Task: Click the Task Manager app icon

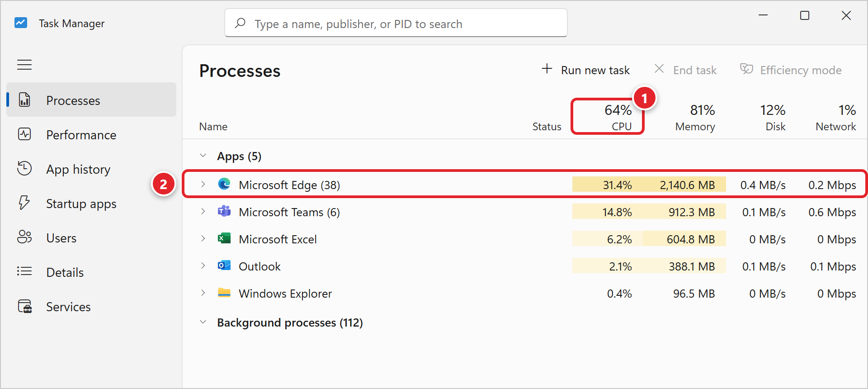Action: [21, 23]
